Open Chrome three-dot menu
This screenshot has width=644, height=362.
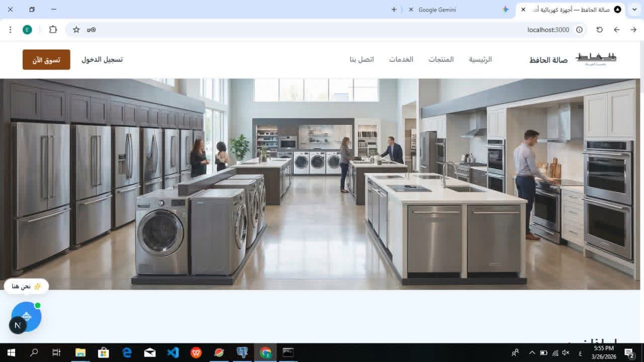tap(11, 30)
